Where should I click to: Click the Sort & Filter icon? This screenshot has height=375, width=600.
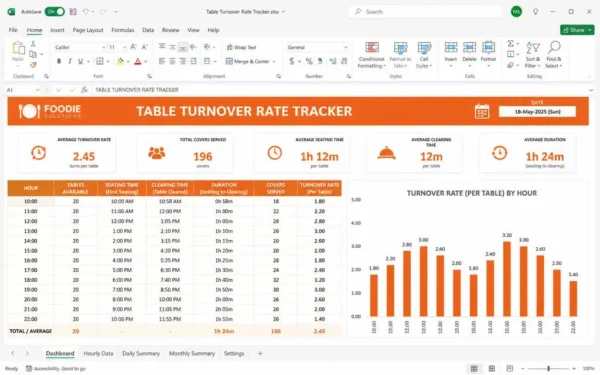(533, 48)
